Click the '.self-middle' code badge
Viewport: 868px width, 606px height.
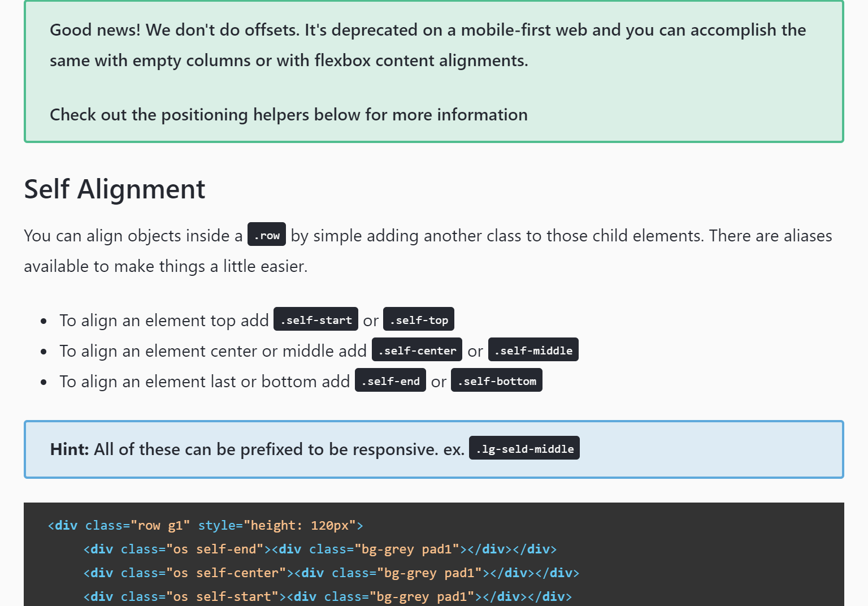[x=533, y=350]
